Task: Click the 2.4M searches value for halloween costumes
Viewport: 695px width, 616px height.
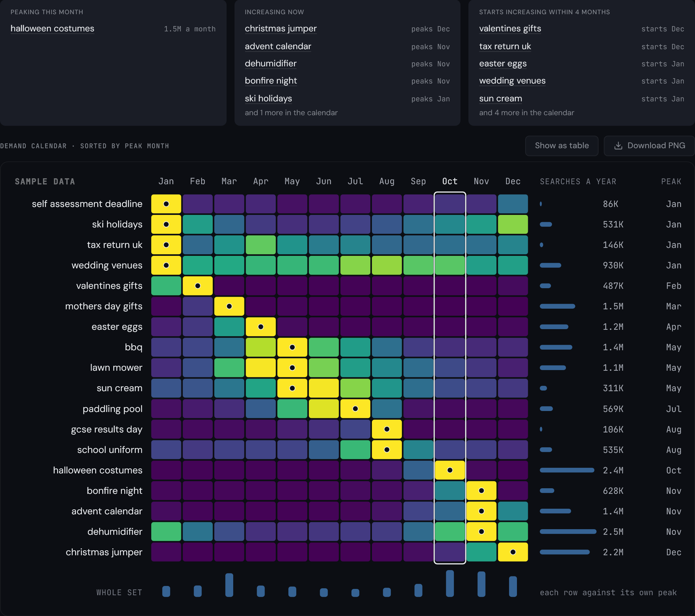Action: point(613,470)
